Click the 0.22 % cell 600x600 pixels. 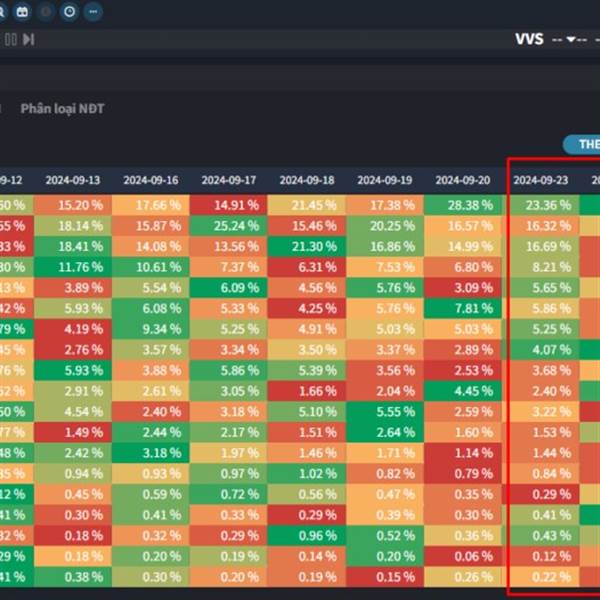pos(541,577)
